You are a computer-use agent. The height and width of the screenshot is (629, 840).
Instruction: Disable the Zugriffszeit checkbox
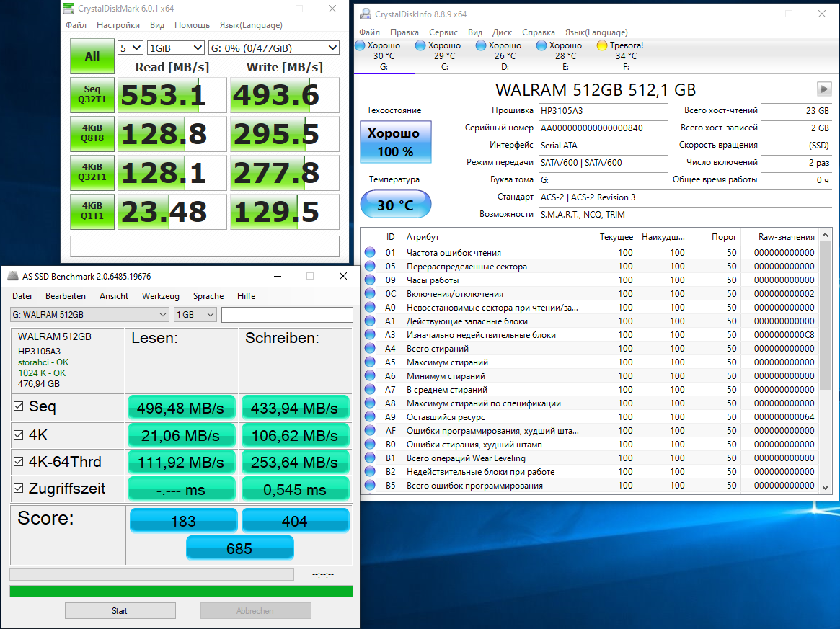(x=19, y=489)
